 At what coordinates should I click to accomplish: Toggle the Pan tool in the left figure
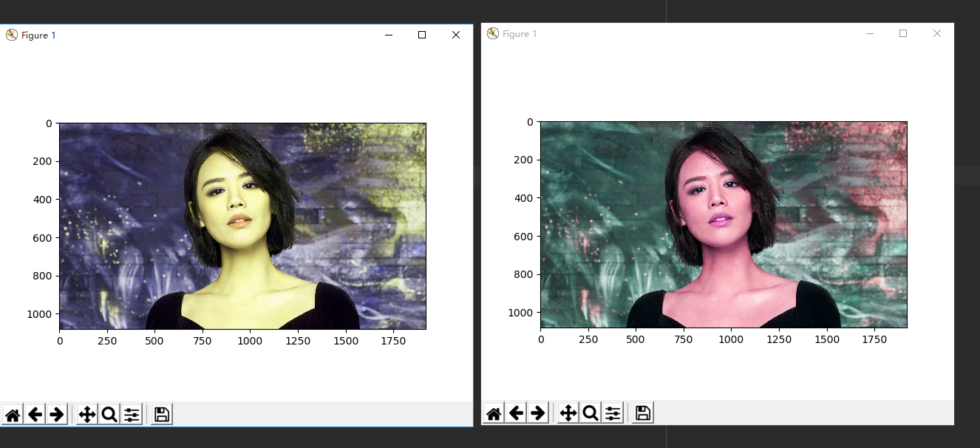pyautogui.click(x=87, y=414)
